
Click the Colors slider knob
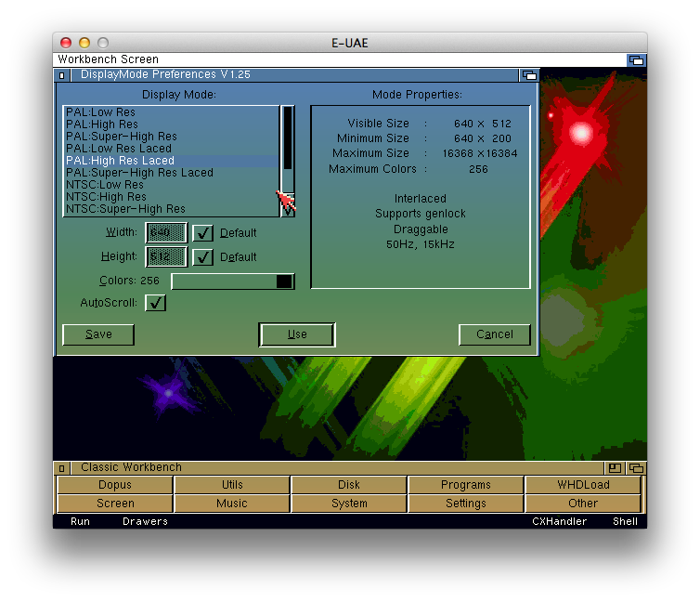coord(284,281)
